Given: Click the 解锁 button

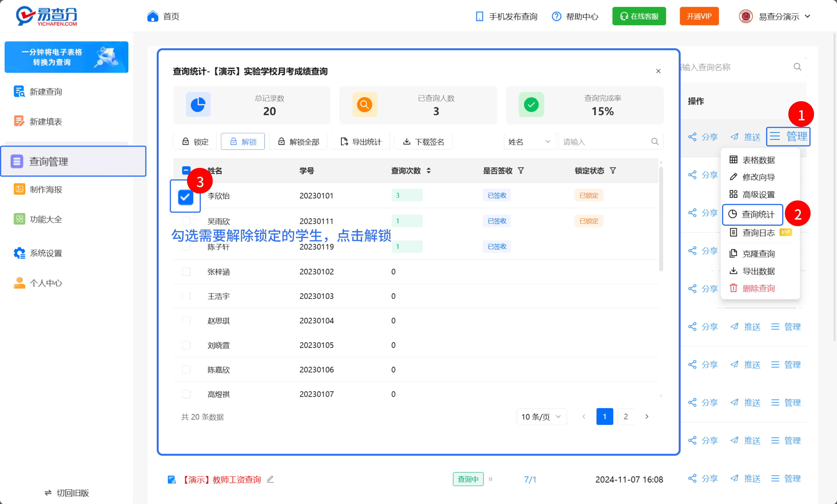Looking at the screenshot, I should (x=243, y=142).
